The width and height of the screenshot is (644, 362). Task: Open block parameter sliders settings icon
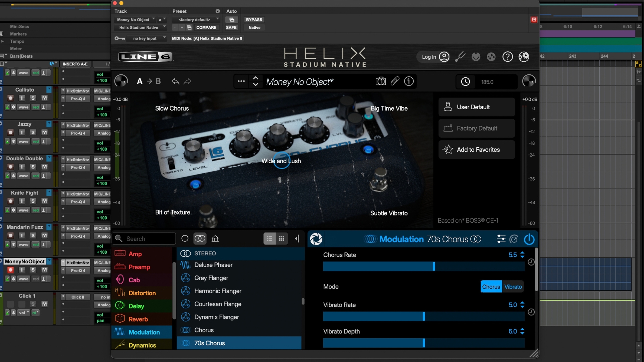point(501,239)
